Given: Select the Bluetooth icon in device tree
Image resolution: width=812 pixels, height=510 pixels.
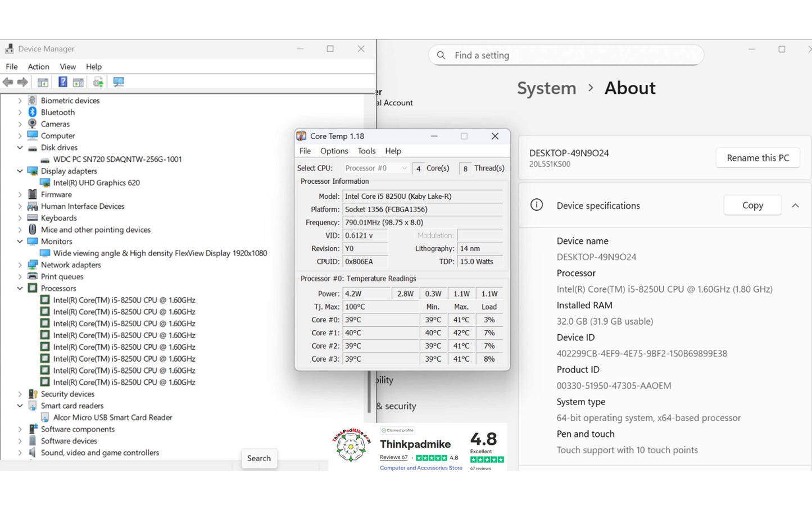Looking at the screenshot, I should 33,112.
